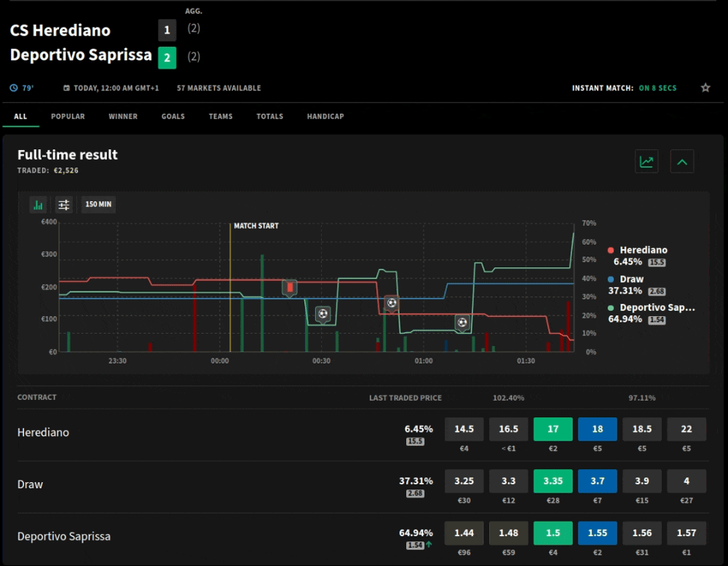Viewport: 728px width, 566px height.
Task: Click the red card event marker
Action: [x=290, y=288]
